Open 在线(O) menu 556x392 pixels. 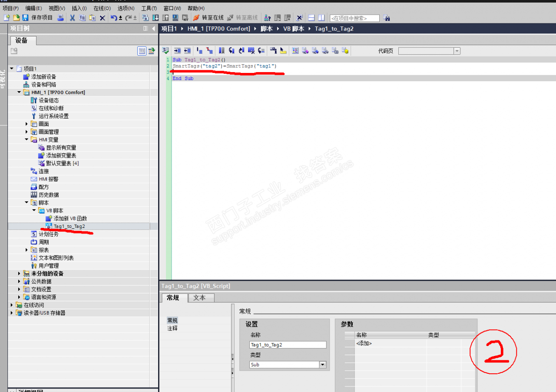coord(102,8)
